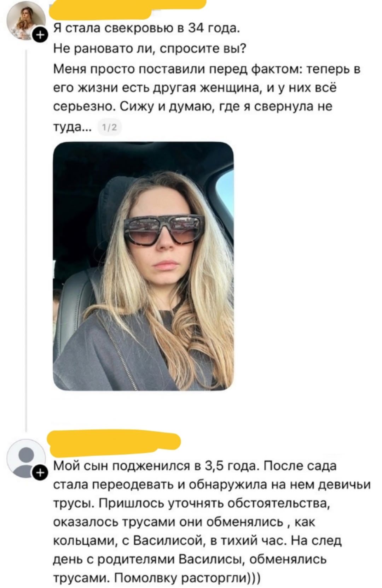
Task: Click the vertical thread line linking the posts
Action: [27, 240]
